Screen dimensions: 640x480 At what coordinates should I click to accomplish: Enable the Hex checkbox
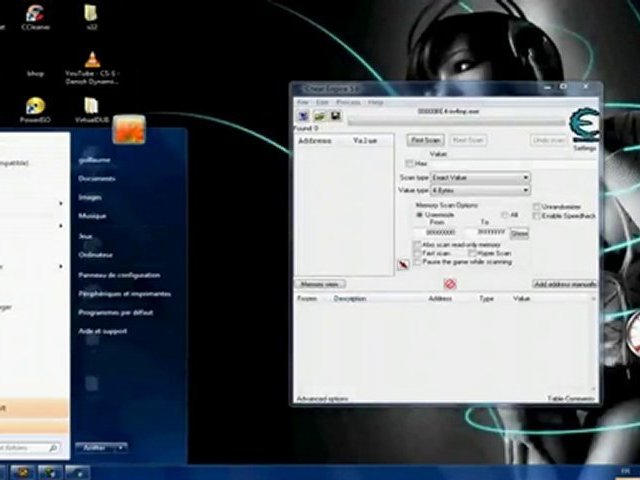click(409, 163)
